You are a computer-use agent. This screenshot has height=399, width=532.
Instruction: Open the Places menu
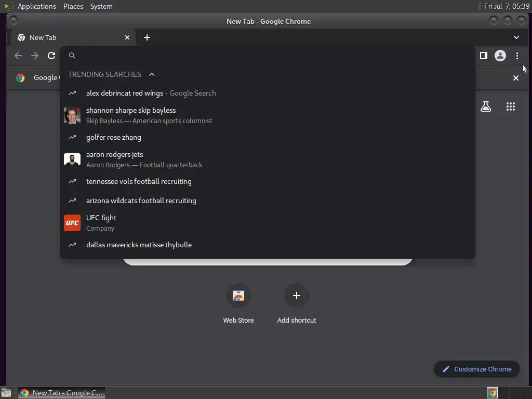click(73, 6)
